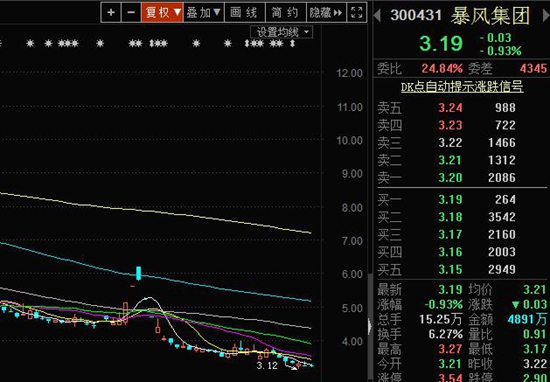This screenshot has height=382, width=550.
Task: Select 卖三 price 3.22
Action: [x=450, y=143]
